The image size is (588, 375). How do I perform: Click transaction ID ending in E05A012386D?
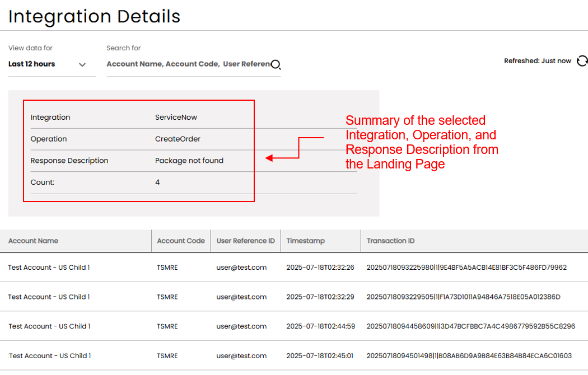pyautogui.click(x=463, y=297)
